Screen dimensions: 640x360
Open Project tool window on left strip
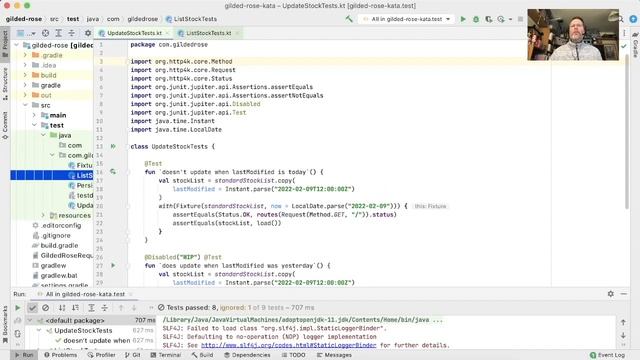5,44
